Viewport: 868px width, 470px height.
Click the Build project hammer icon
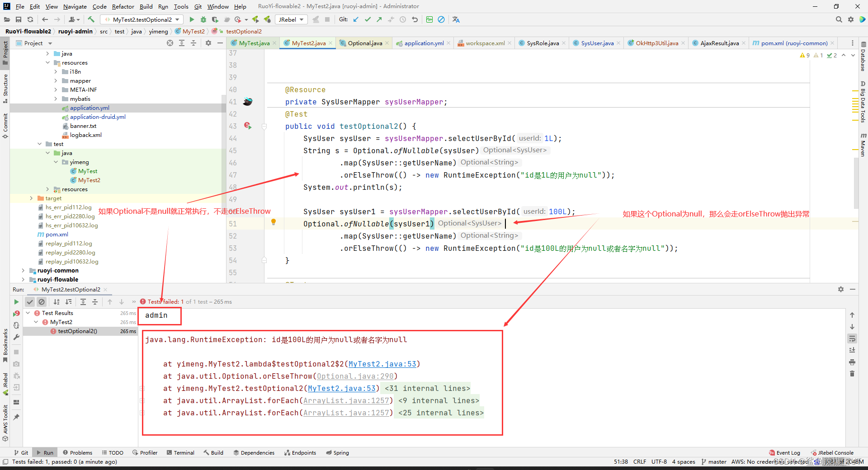(91, 19)
